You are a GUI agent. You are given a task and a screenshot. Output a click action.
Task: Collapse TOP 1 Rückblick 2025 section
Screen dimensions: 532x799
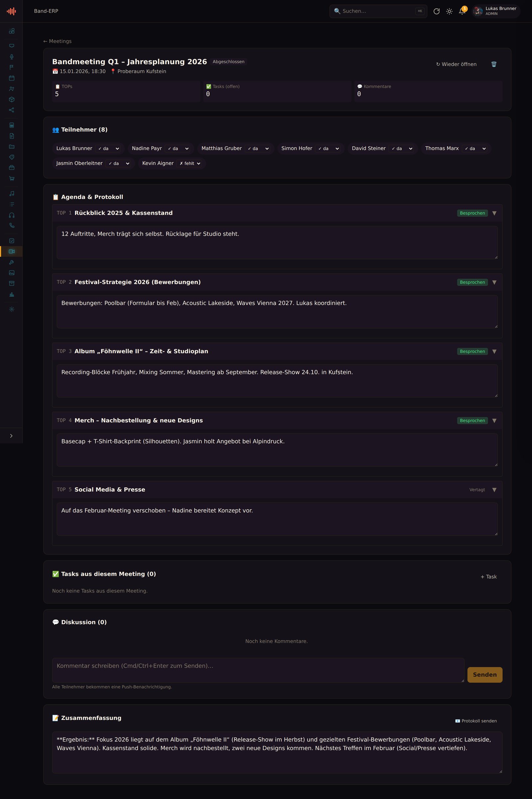pyautogui.click(x=494, y=213)
